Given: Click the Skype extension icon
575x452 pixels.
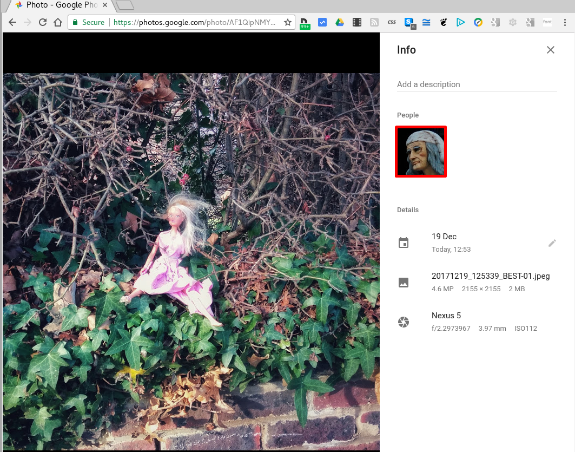Looking at the screenshot, I should point(410,23).
